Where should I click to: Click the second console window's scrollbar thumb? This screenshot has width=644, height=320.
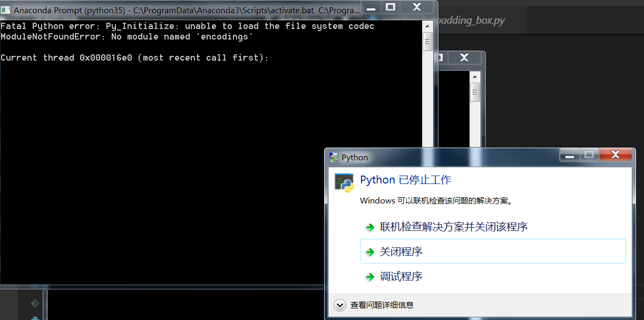pyautogui.click(x=475, y=92)
